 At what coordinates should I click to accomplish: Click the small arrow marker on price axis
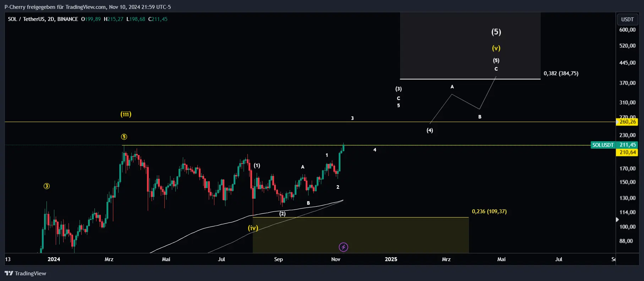617,220
